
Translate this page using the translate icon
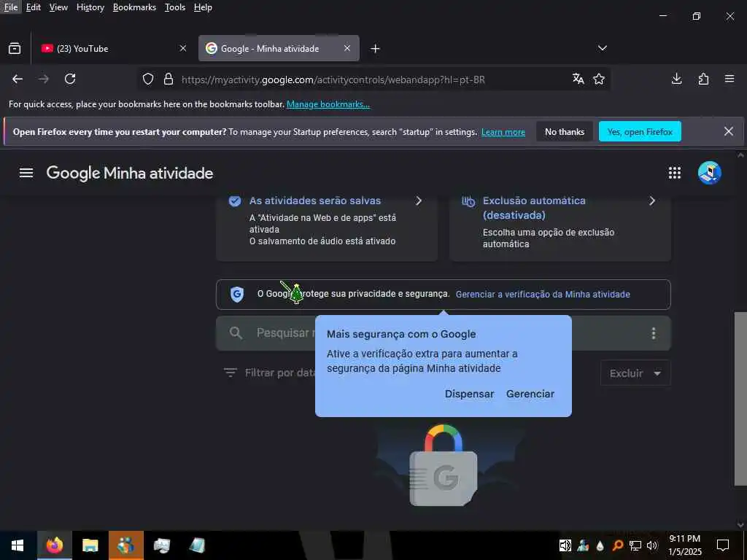578,79
